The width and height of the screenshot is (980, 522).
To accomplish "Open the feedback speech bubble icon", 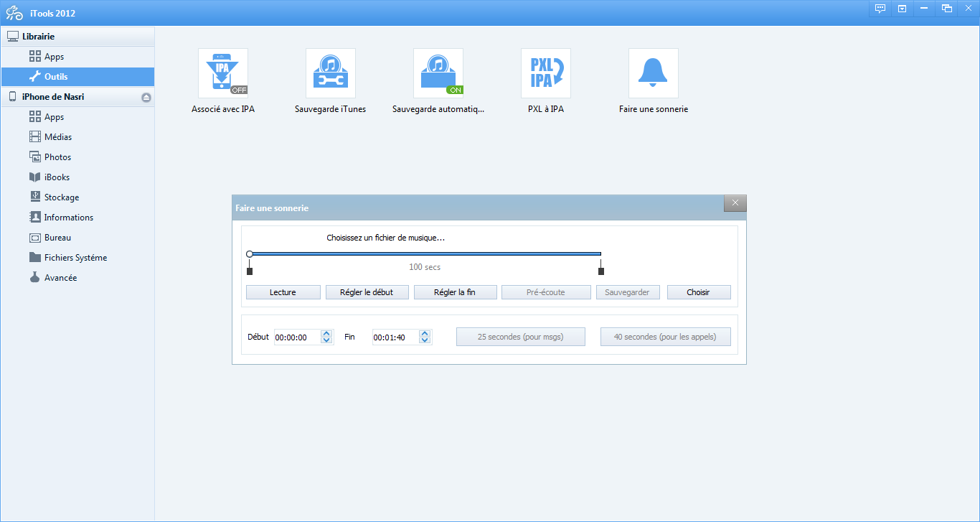I will pos(880,9).
